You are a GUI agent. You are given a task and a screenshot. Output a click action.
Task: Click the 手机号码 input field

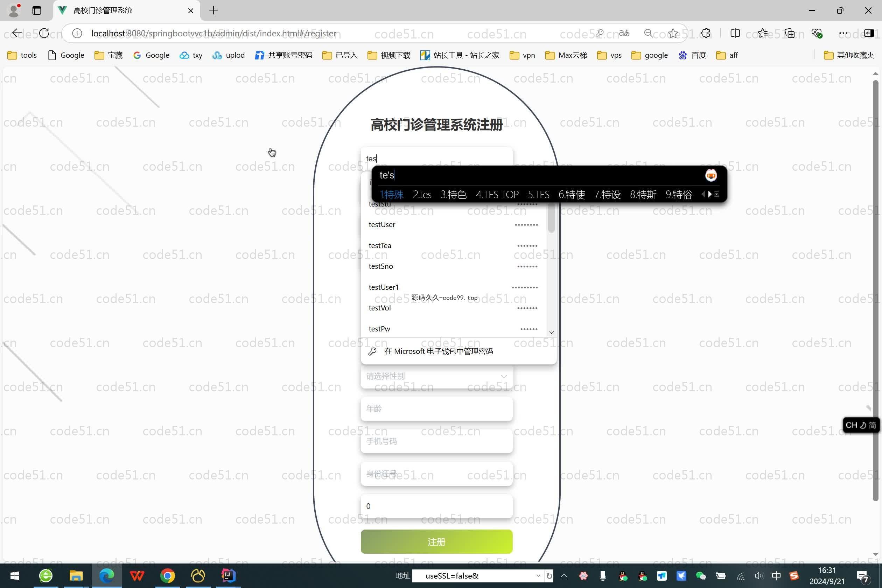(436, 441)
